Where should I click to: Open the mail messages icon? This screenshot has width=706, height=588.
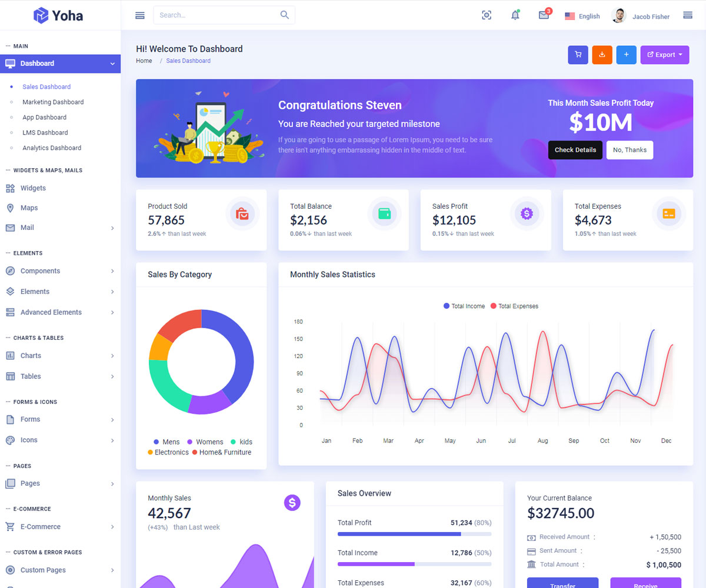click(x=544, y=15)
